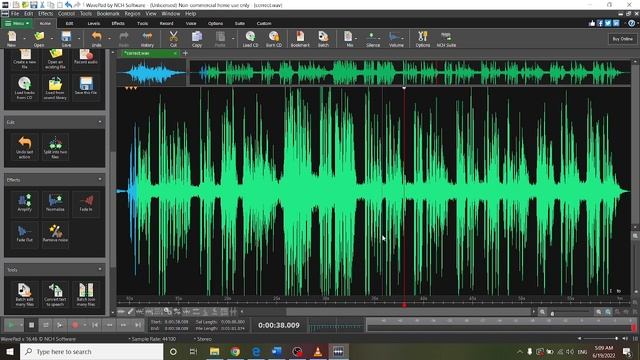The image size is (640, 360).
Task: Click the Silence toolbar icon
Action: click(373, 39)
